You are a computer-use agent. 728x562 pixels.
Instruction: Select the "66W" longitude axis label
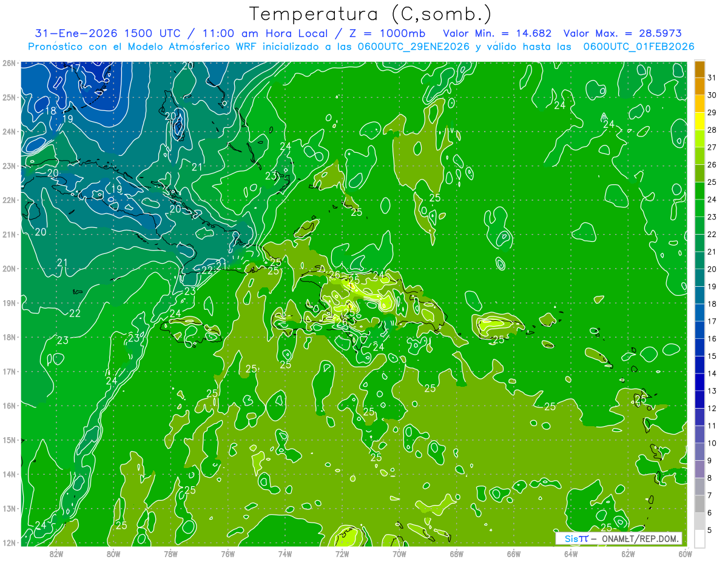coord(514,554)
